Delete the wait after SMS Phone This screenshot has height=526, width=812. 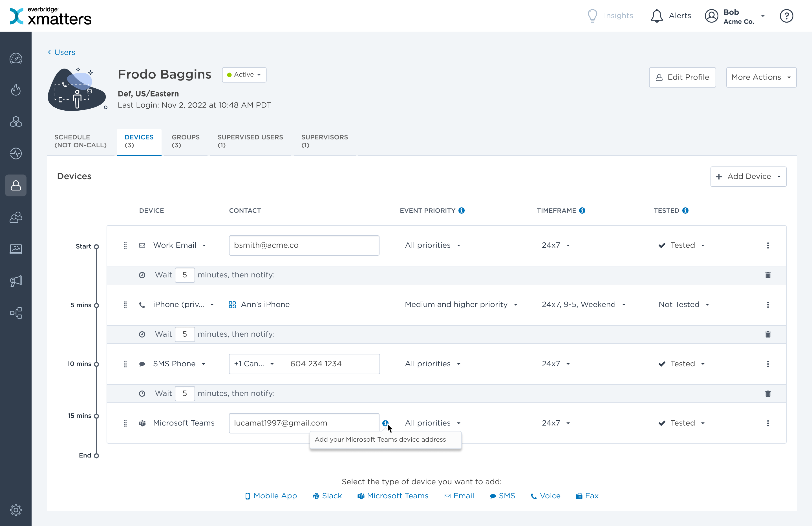[x=768, y=393]
